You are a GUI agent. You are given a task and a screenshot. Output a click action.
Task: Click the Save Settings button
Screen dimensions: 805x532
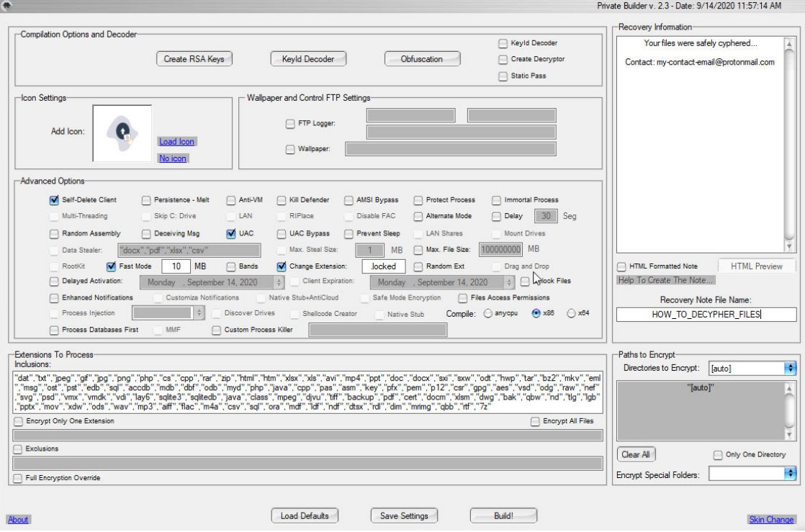404,515
